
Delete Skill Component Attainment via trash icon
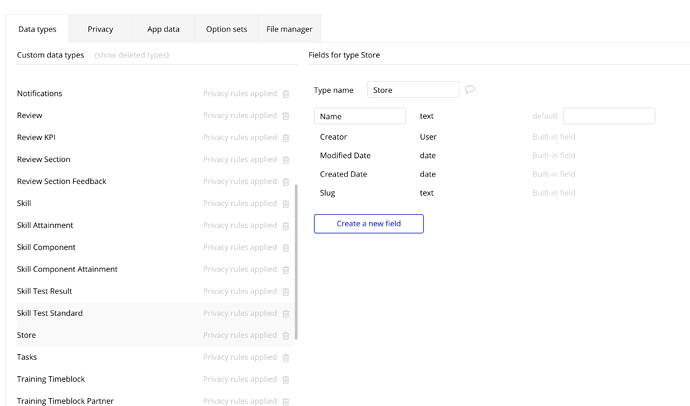point(286,270)
